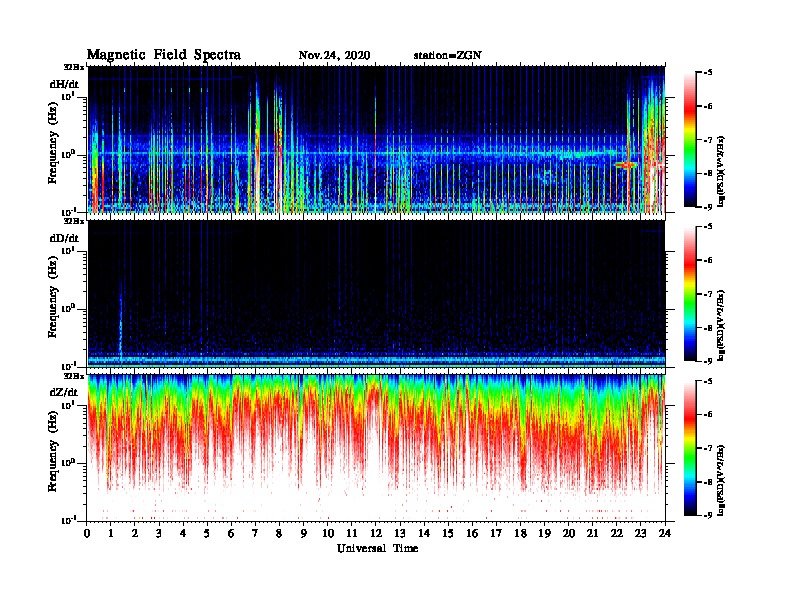Click the hour "23" tick label
Screen dimensions: 792x612
pyautogui.click(x=641, y=534)
